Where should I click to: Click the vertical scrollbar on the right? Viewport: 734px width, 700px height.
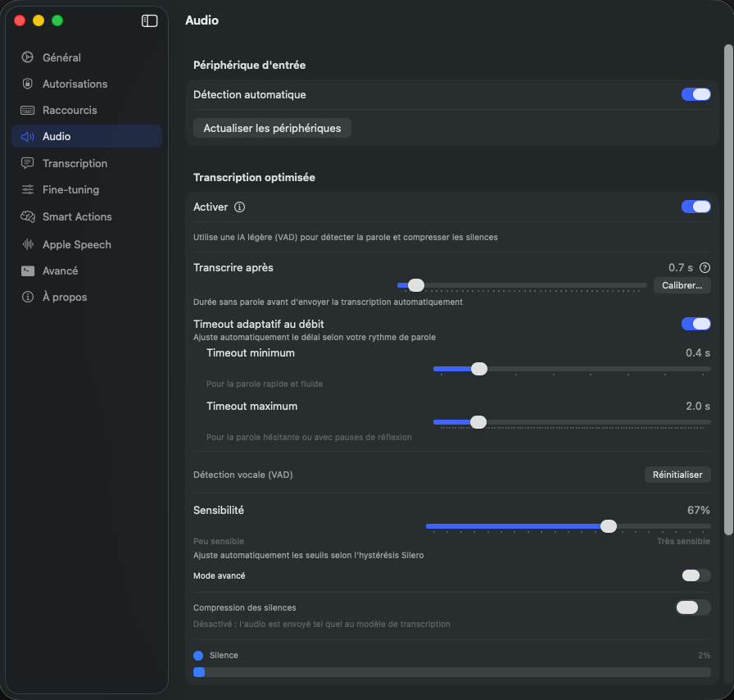coord(728,289)
